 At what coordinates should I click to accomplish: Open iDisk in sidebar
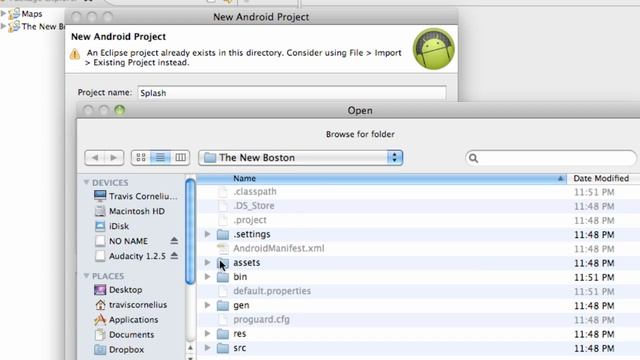point(111,226)
